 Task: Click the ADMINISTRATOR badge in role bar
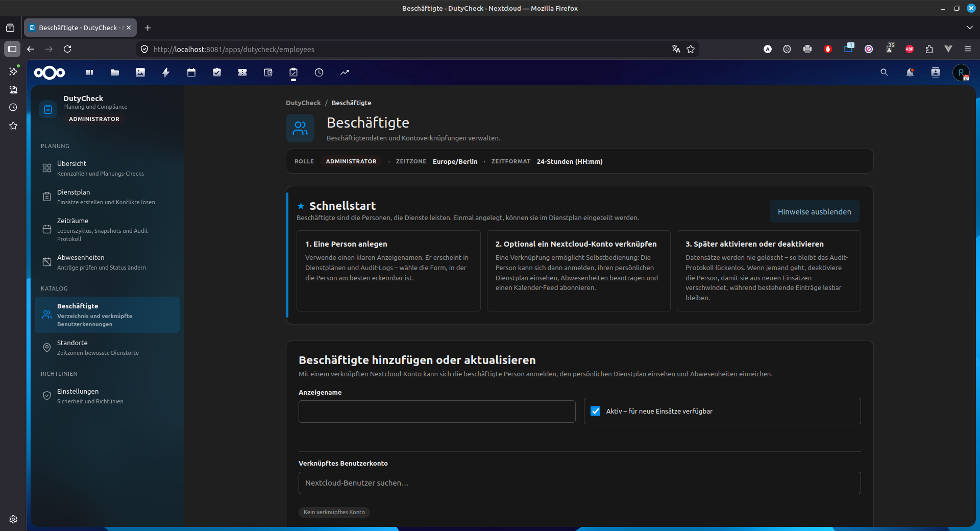(x=351, y=161)
